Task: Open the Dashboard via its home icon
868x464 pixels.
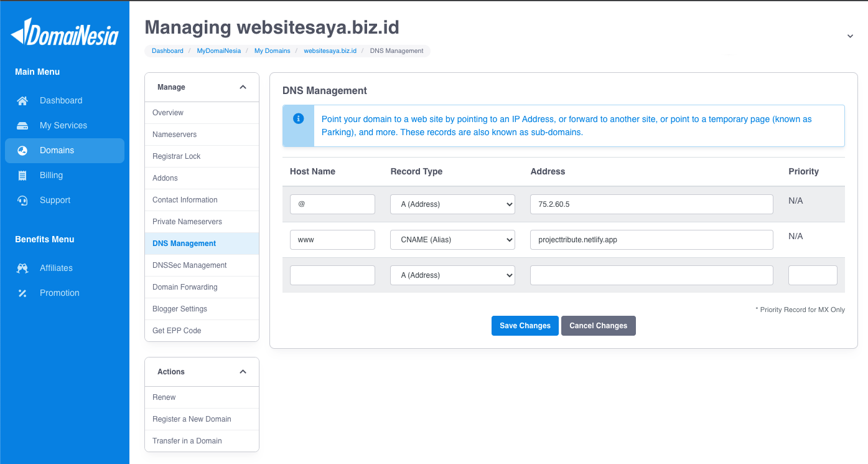Action: 22,100
